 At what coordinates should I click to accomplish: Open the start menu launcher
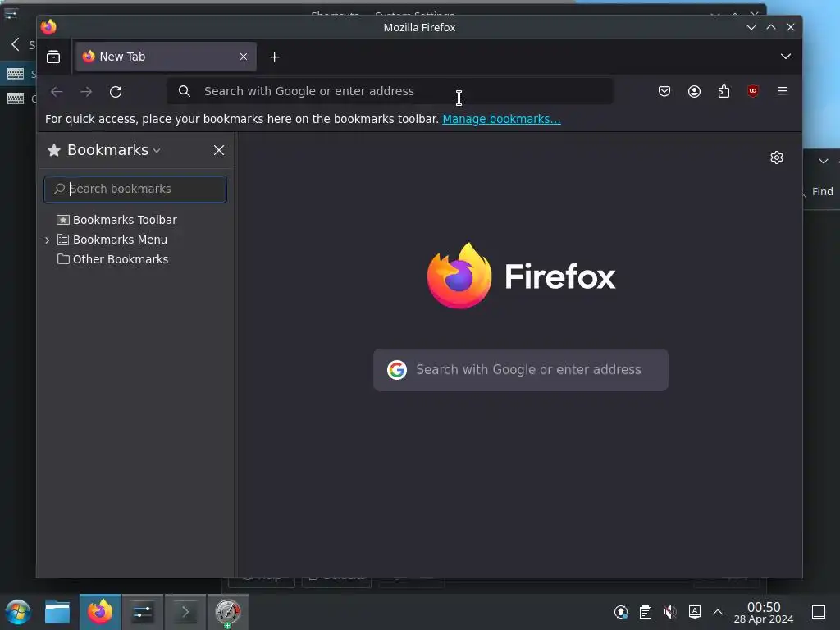tap(18, 612)
